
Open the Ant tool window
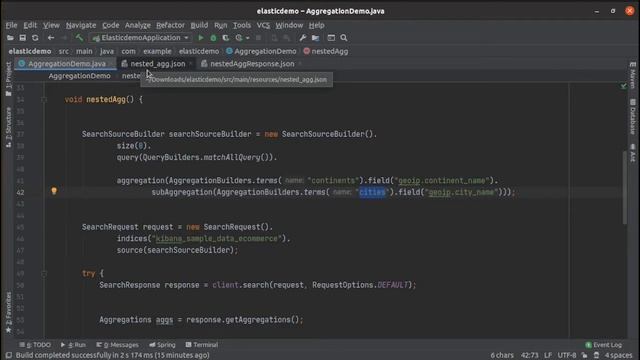click(x=632, y=153)
